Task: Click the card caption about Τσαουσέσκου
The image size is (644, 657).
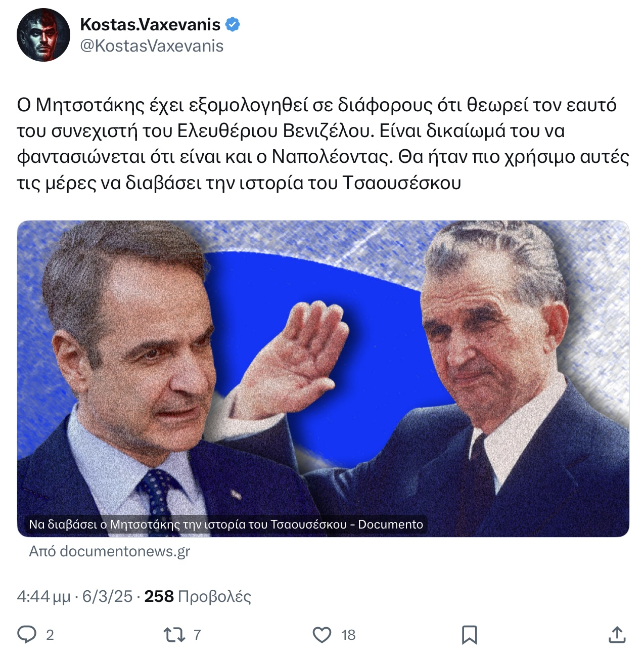Action: coord(226,524)
